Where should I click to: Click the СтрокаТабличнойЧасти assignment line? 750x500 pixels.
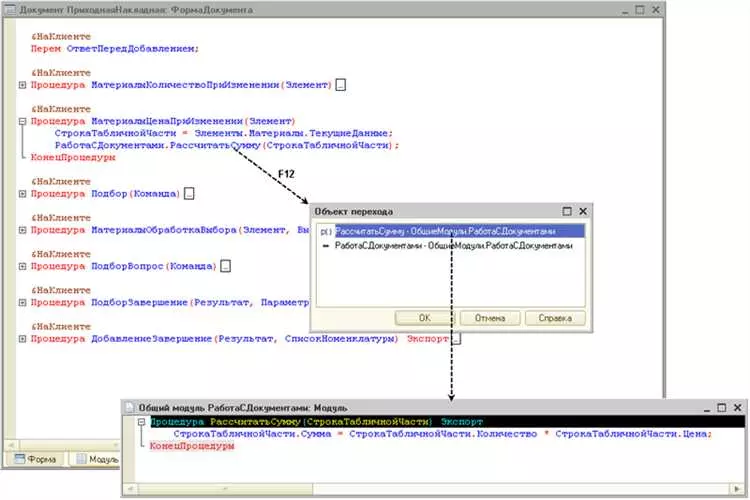pyautogui.click(x=223, y=133)
